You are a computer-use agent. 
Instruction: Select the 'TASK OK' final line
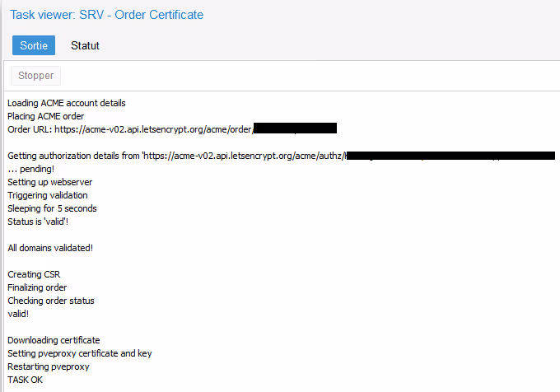tap(26, 380)
